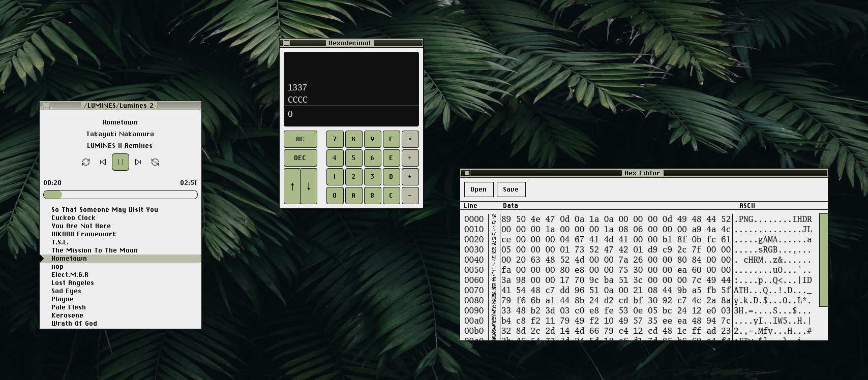Clear the calculator with AC
Viewport: 868px width, 380px height.
coord(300,139)
